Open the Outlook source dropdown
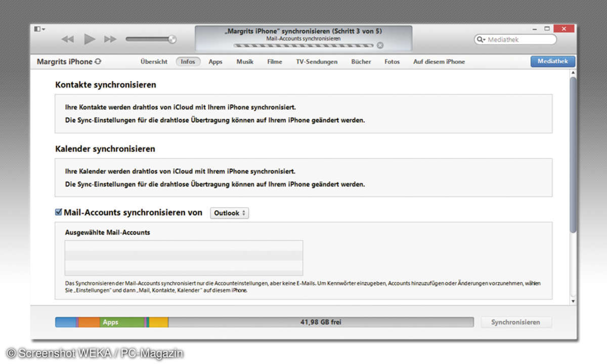Image resolution: width=607 pixels, height=364 pixels. [x=229, y=213]
